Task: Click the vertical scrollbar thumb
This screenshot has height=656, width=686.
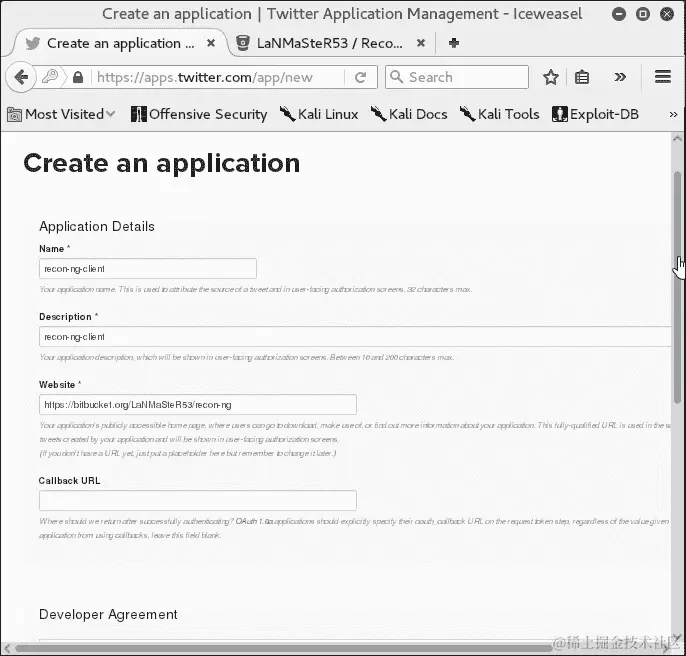Action: tap(677, 287)
